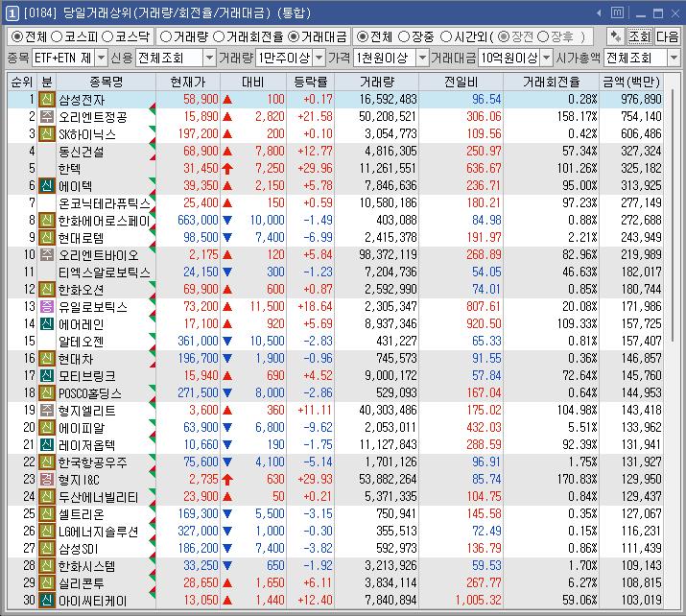Screen dimensions: 686x616
Task: Click the window number 1 icon in title bar
Action: tap(12, 13)
